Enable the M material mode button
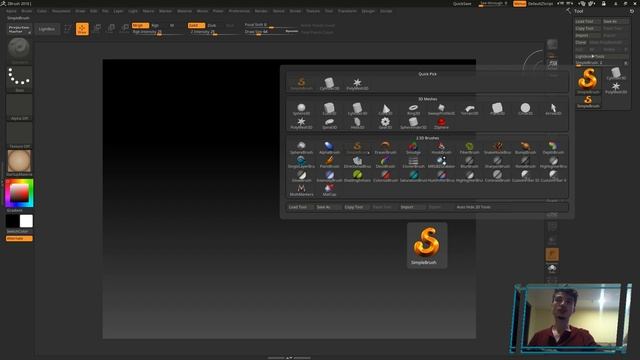This screenshot has height=360, width=640. 172,25
